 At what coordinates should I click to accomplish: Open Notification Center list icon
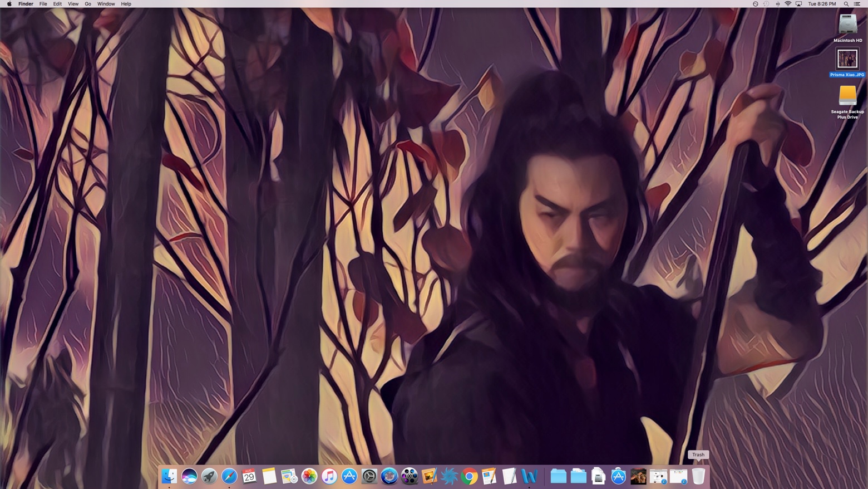[x=857, y=4]
